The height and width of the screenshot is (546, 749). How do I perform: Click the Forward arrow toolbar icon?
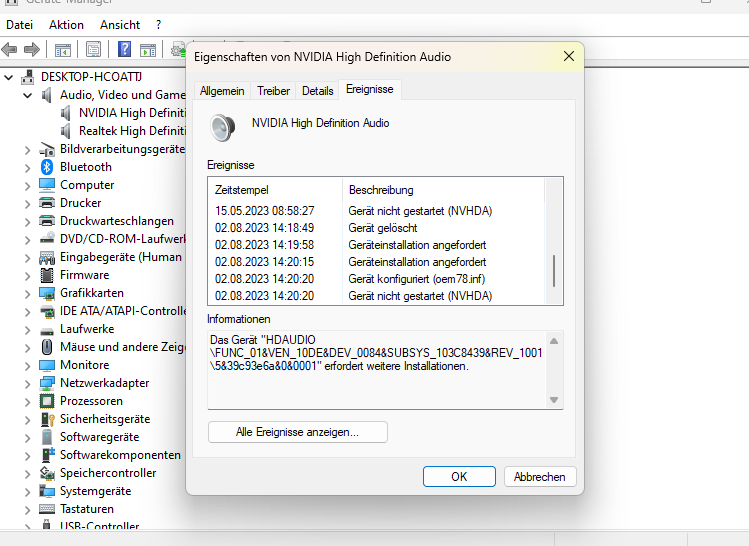[x=32, y=49]
